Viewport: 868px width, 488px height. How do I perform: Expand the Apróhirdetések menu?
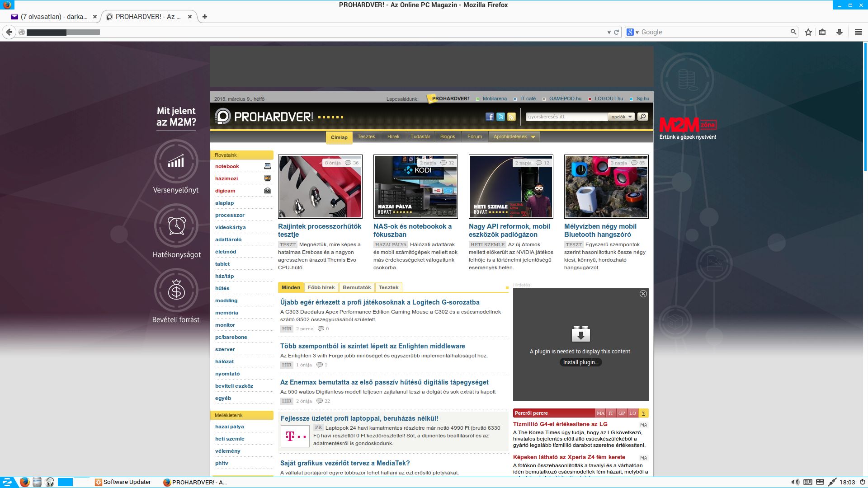pos(514,137)
